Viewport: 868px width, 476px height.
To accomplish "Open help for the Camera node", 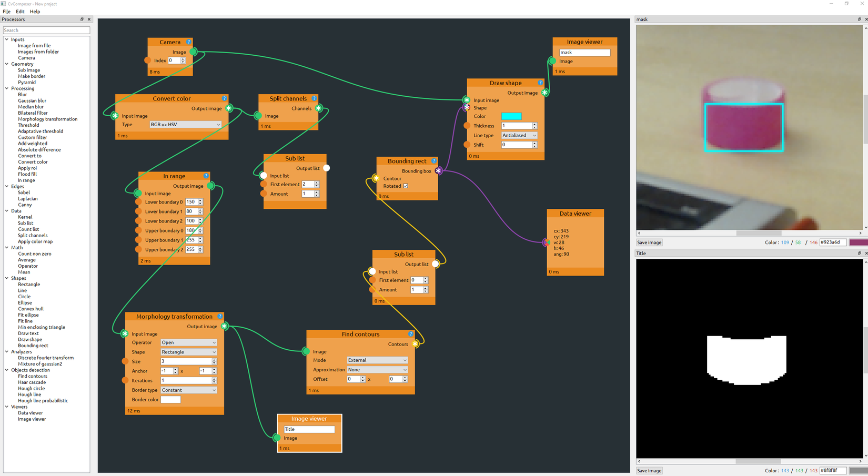I will pyautogui.click(x=189, y=42).
